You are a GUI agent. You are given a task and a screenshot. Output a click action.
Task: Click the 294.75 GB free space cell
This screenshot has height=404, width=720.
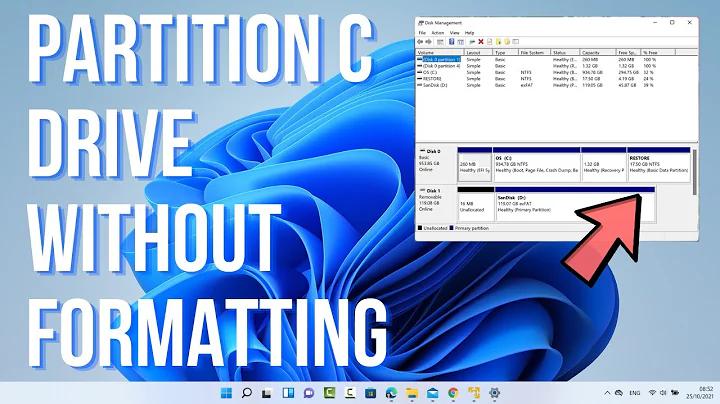[x=628, y=73]
